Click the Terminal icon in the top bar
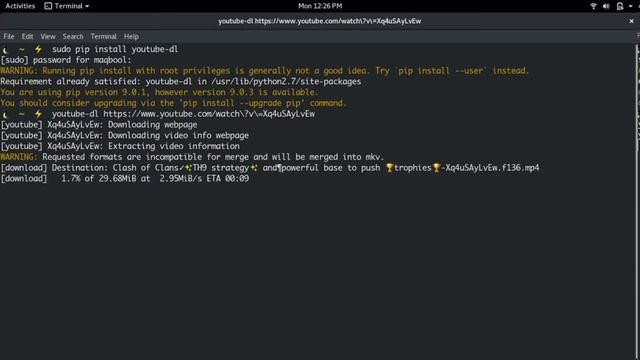The image size is (640, 360). 48,6
